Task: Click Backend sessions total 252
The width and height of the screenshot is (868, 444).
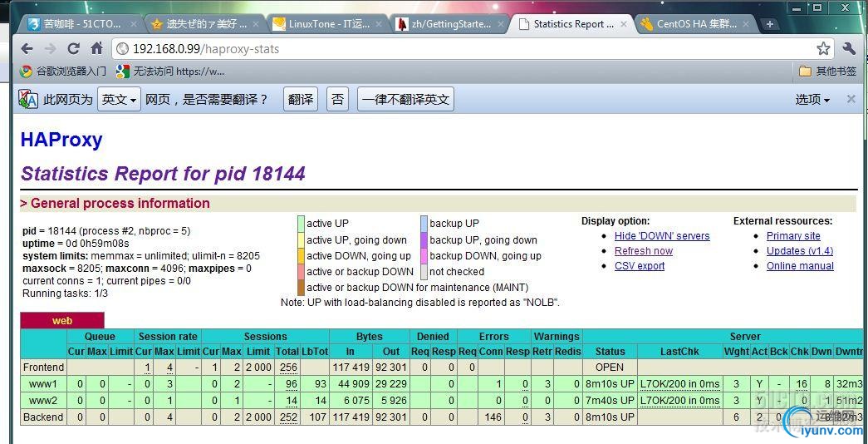Action: pyautogui.click(x=289, y=417)
